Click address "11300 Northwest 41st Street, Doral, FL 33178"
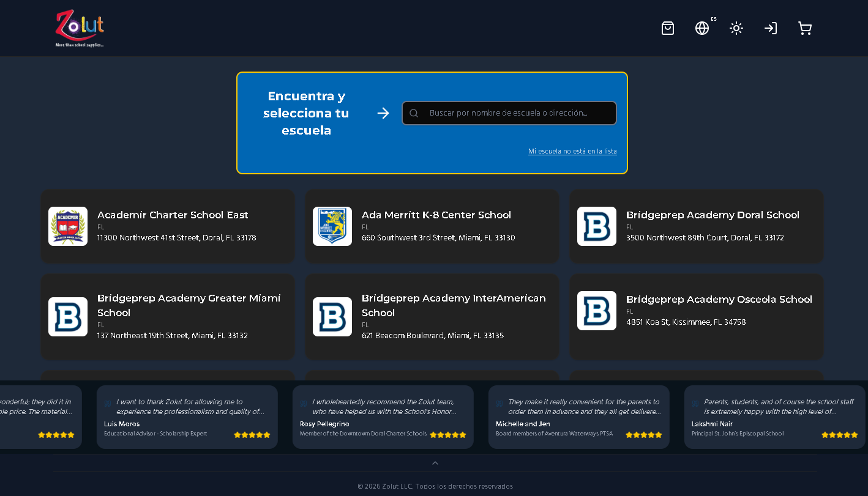Image resolution: width=868 pixels, height=496 pixels. [x=177, y=238]
